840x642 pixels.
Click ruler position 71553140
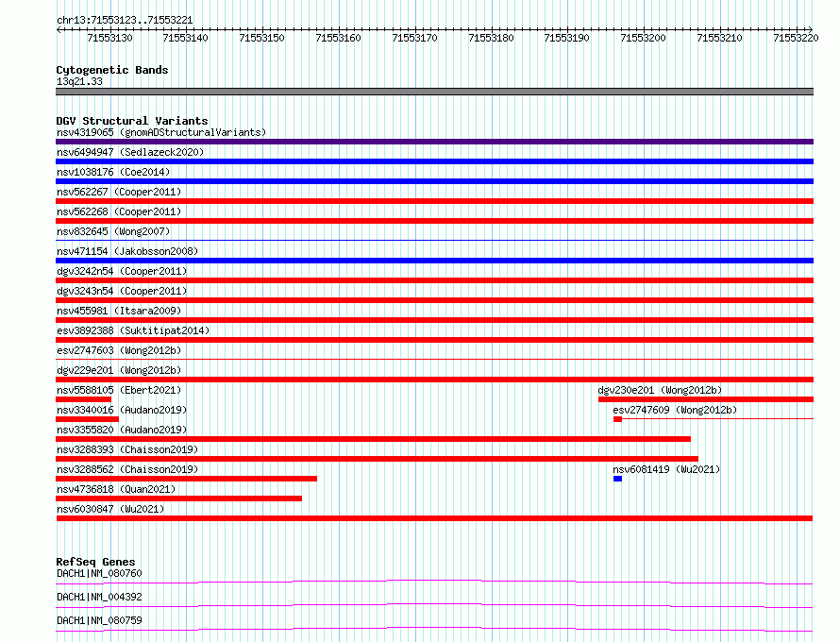tap(185, 38)
